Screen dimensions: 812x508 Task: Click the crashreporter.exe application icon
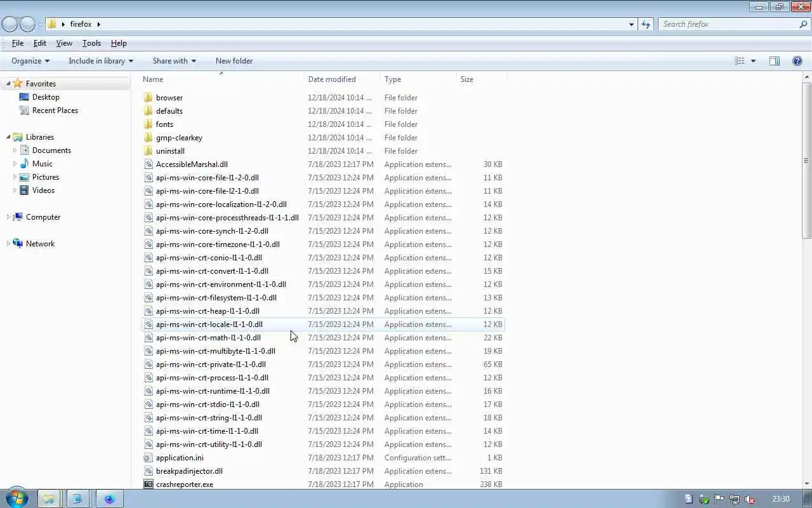click(x=148, y=484)
